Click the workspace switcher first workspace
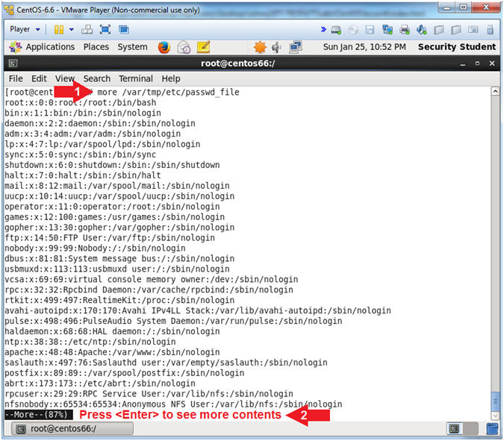 [x=454, y=429]
